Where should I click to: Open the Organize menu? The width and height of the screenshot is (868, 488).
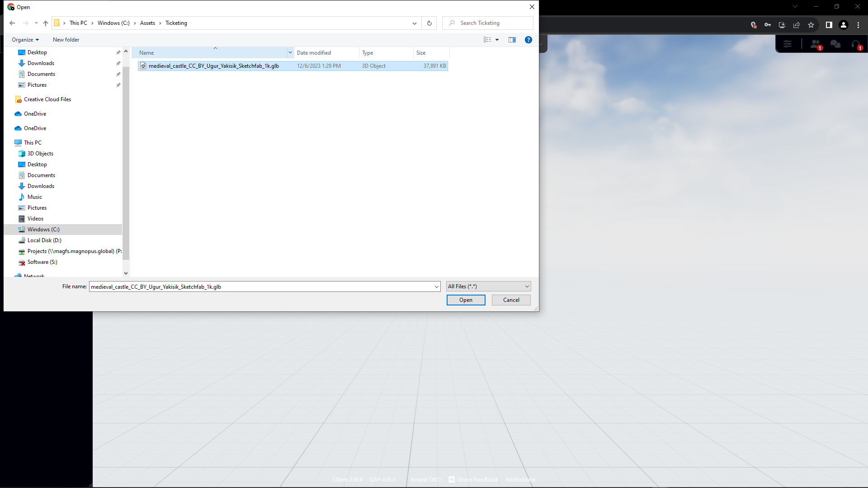[x=25, y=40]
